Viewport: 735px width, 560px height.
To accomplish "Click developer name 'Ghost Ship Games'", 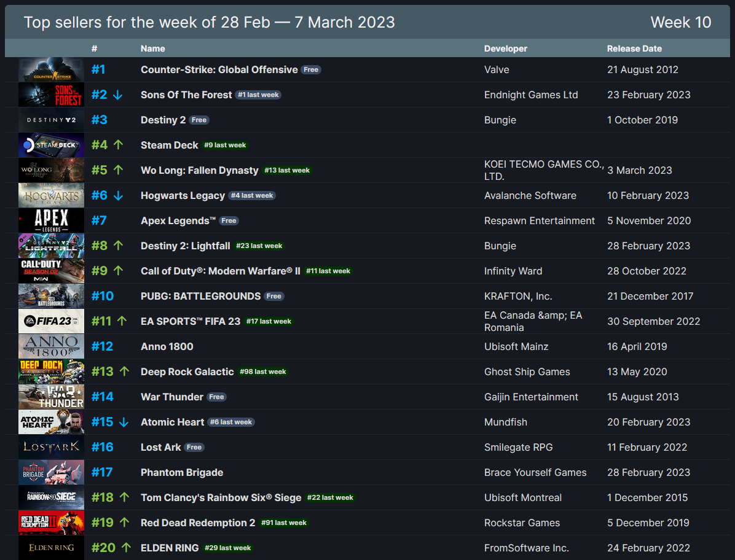I will click(527, 371).
